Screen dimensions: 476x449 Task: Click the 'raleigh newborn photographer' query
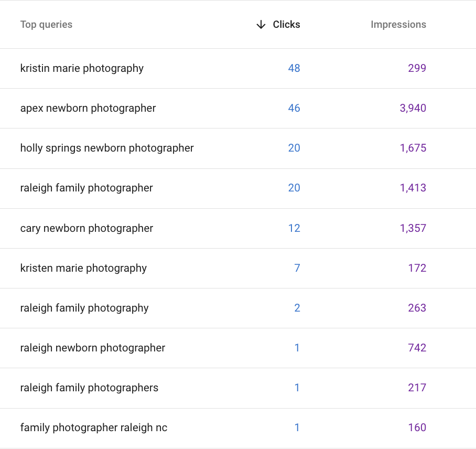[93, 348]
